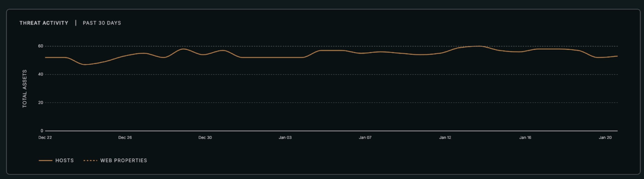The width and height of the screenshot is (644, 179).
Task: Click the PAST 30 DAYS label
Action: (x=102, y=23)
